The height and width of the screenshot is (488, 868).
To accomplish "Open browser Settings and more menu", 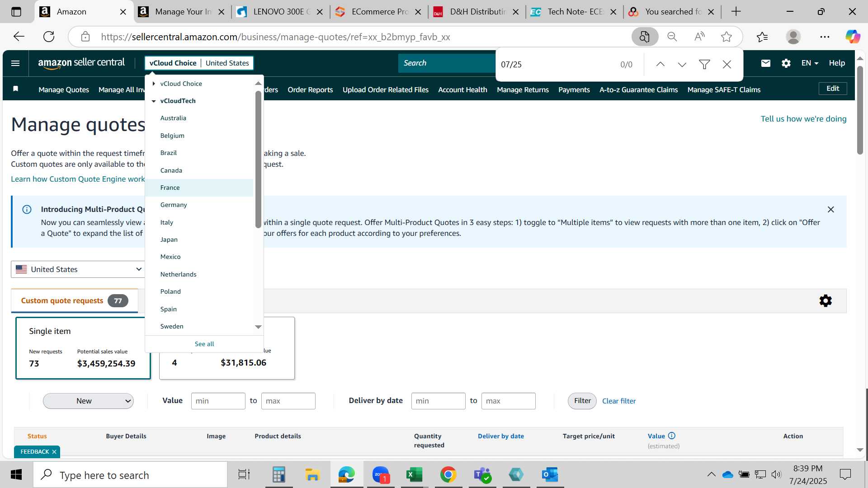I will click(x=825, y=37).
